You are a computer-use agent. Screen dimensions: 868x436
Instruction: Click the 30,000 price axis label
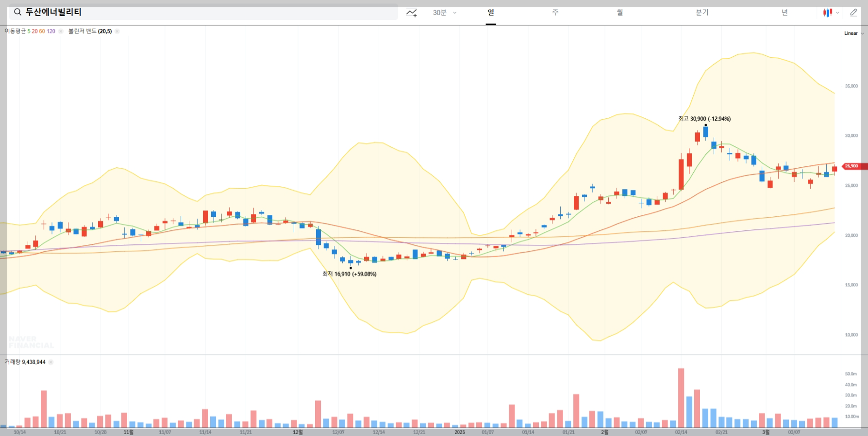[851, 136]
